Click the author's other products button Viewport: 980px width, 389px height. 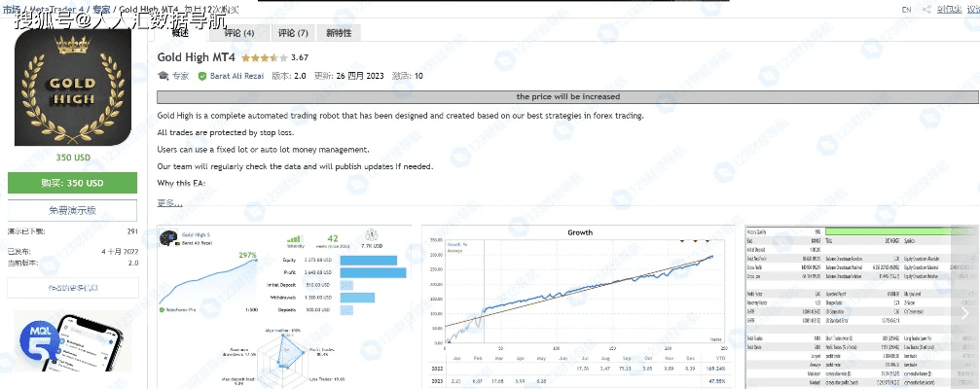tap(73, 288)
